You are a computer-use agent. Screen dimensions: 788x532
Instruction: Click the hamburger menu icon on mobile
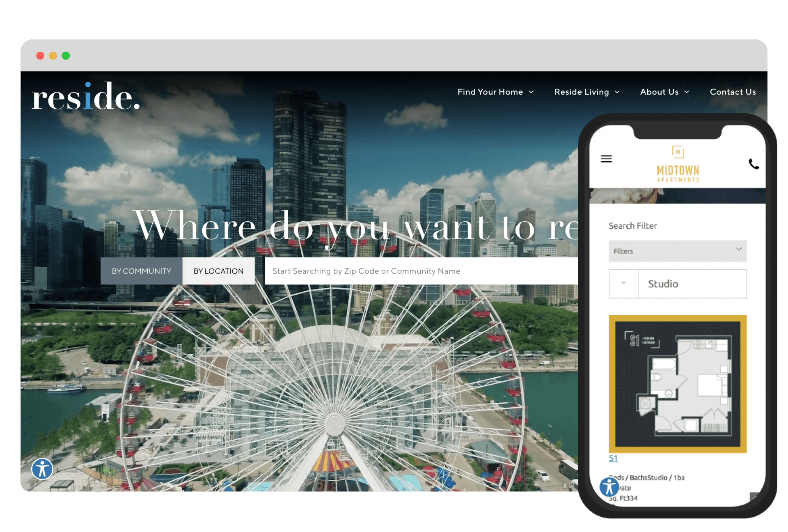[607, 158]
